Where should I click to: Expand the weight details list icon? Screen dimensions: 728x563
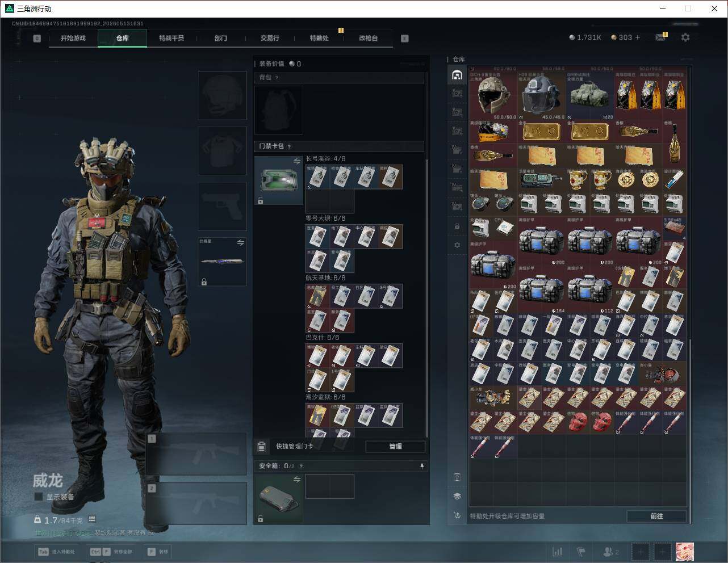pyautogui.click(x=92, y=519)
